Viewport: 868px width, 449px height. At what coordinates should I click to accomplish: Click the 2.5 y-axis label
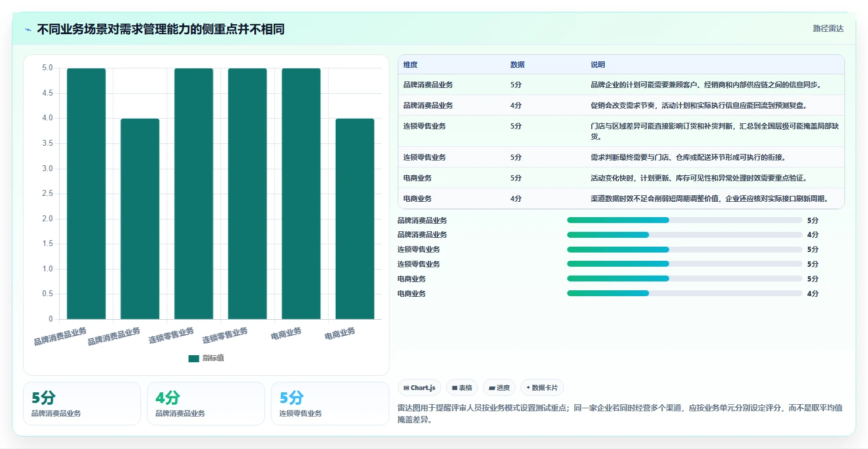[x=47, y=194]
